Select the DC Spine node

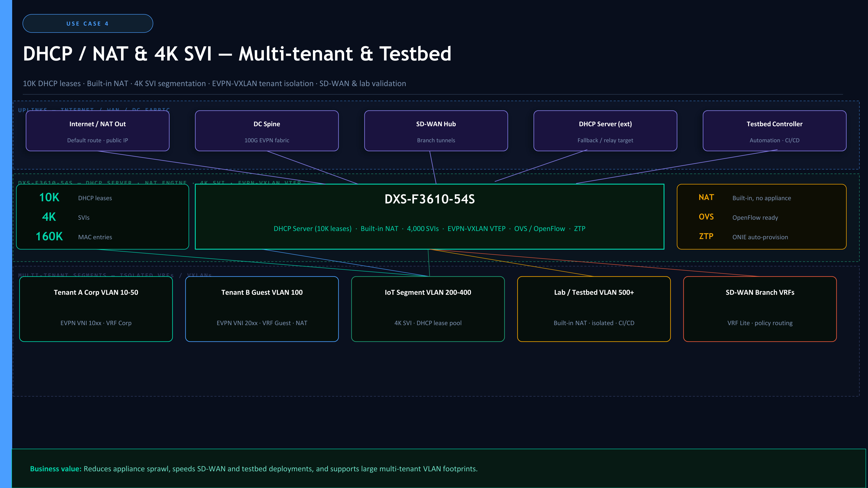point(266,131)
